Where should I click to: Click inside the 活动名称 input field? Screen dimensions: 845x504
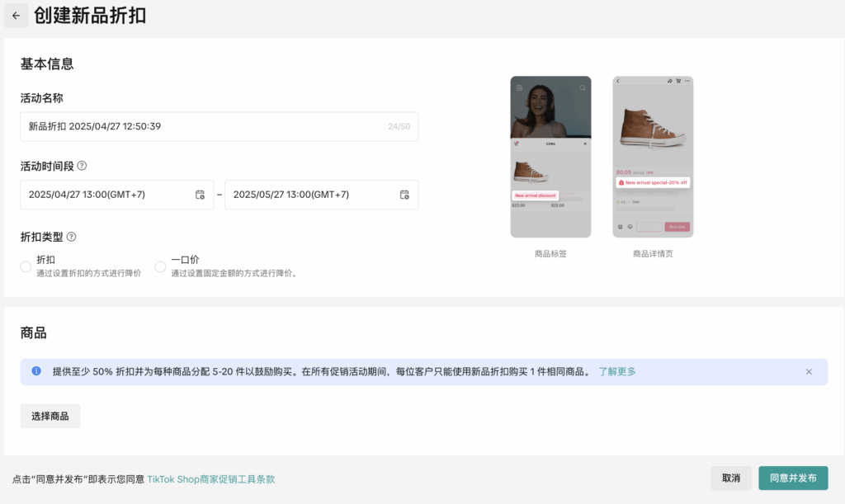(x=219, y=126)
